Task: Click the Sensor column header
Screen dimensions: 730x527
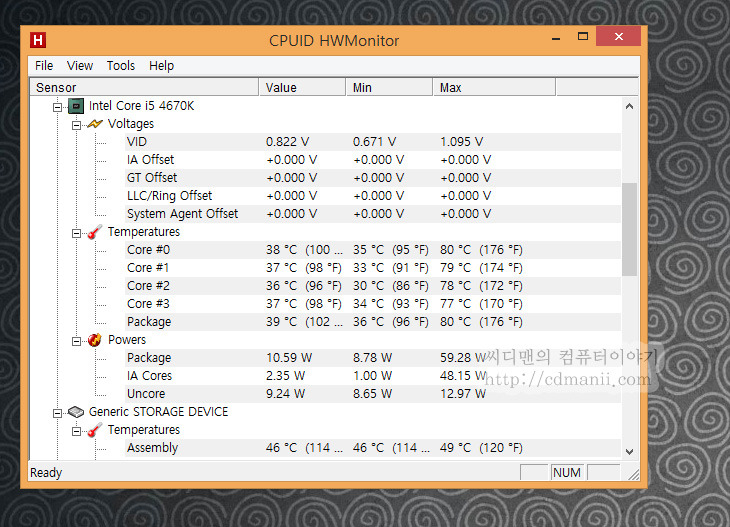Action: 144,88
